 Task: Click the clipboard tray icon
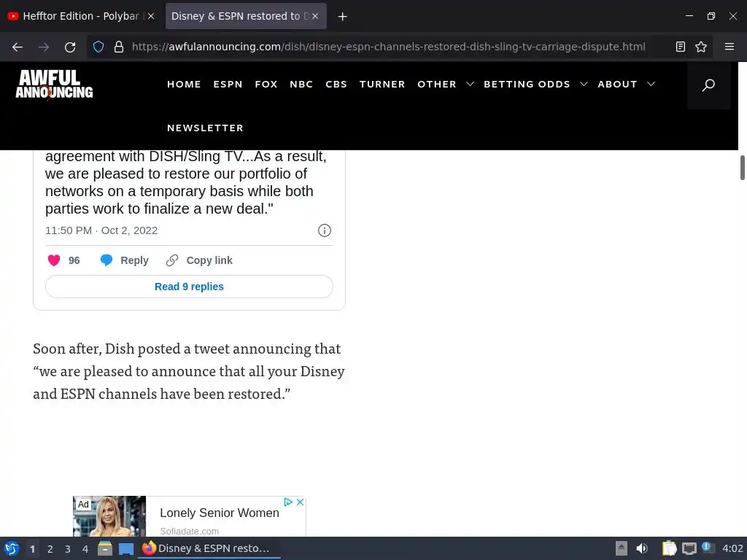click(x=670, y=548)
